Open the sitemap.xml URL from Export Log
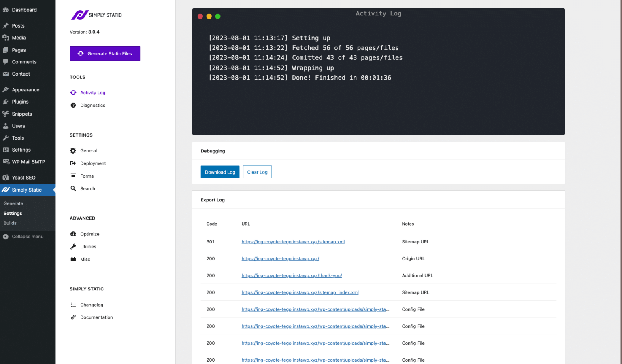Screen dimensions: 622x364 [x=293, y=241]
